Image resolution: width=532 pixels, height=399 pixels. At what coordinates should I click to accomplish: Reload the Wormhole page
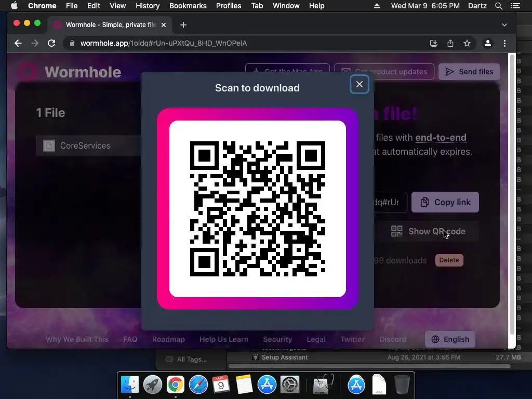51,43
